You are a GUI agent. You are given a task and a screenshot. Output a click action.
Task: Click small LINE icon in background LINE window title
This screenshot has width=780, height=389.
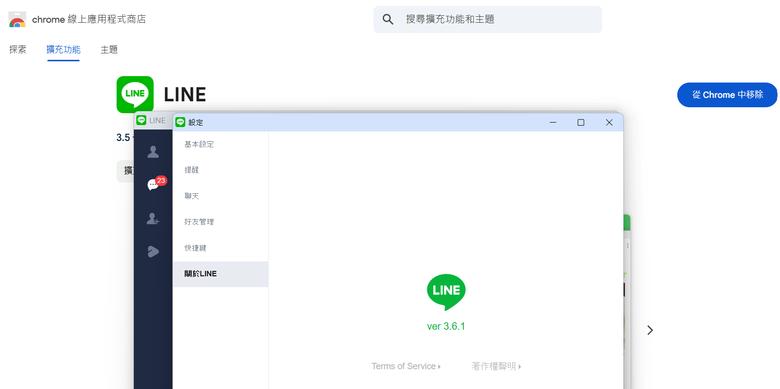141,120
